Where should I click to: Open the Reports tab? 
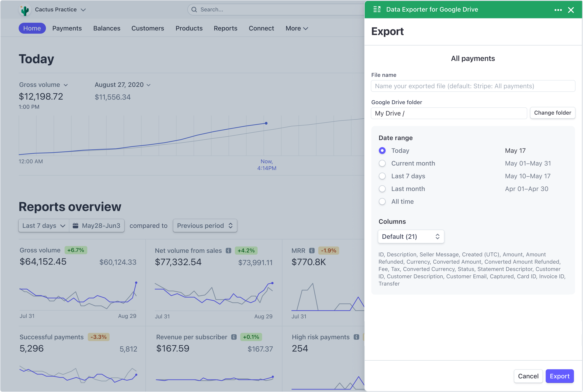(x=226, y=28)
